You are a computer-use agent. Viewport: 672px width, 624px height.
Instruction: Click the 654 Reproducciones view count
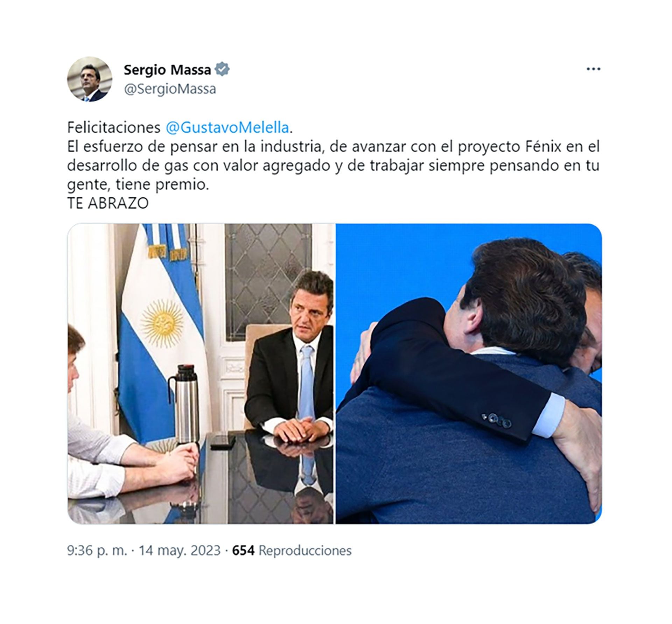point(292,551)
